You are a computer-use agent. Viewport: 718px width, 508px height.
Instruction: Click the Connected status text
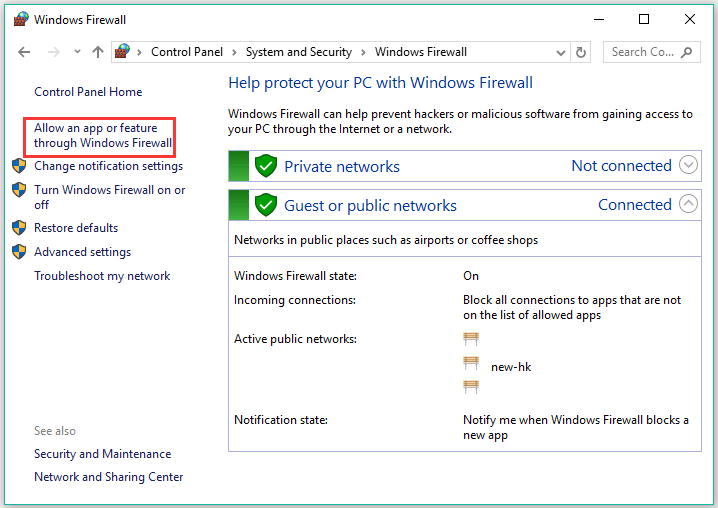pyautogui.click(x=635, y=204)
